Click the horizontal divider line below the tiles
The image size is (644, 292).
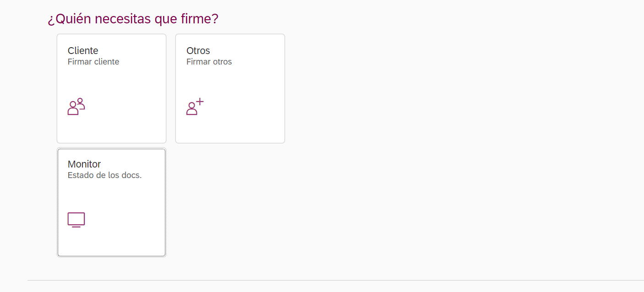(336, 280)
